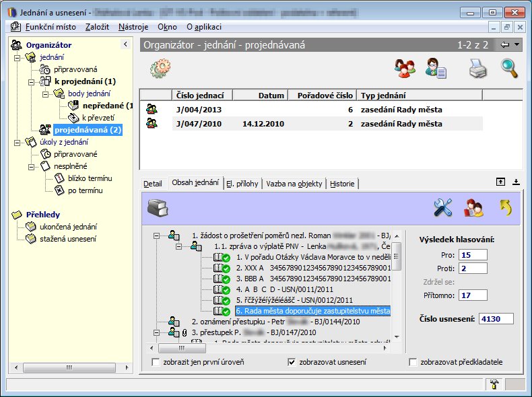Uncheck 'zobrazovat usnesení' checkbox
The height and width of the screenshot is (397, 532).
(x=292, y=362)
